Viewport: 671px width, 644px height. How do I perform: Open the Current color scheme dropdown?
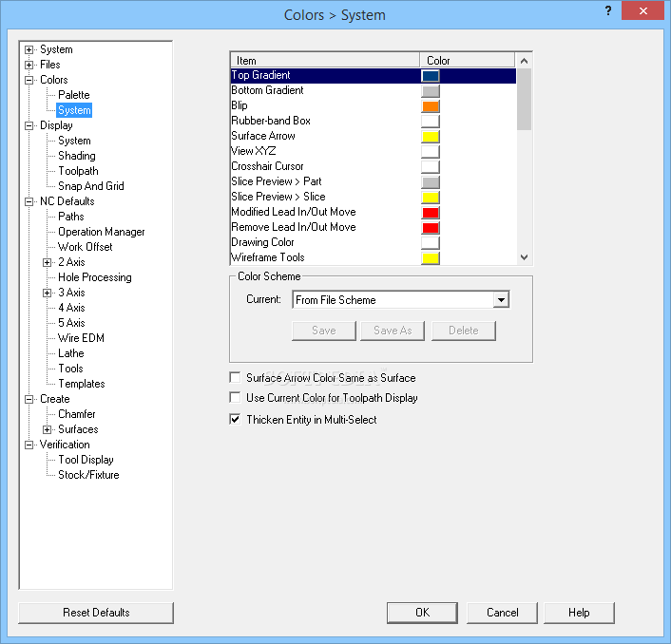501,300
